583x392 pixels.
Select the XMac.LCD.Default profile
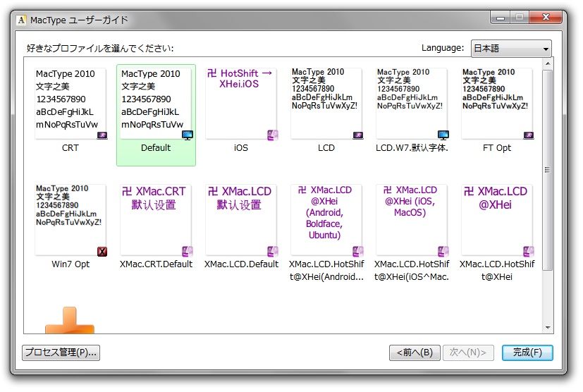point(241,220)
